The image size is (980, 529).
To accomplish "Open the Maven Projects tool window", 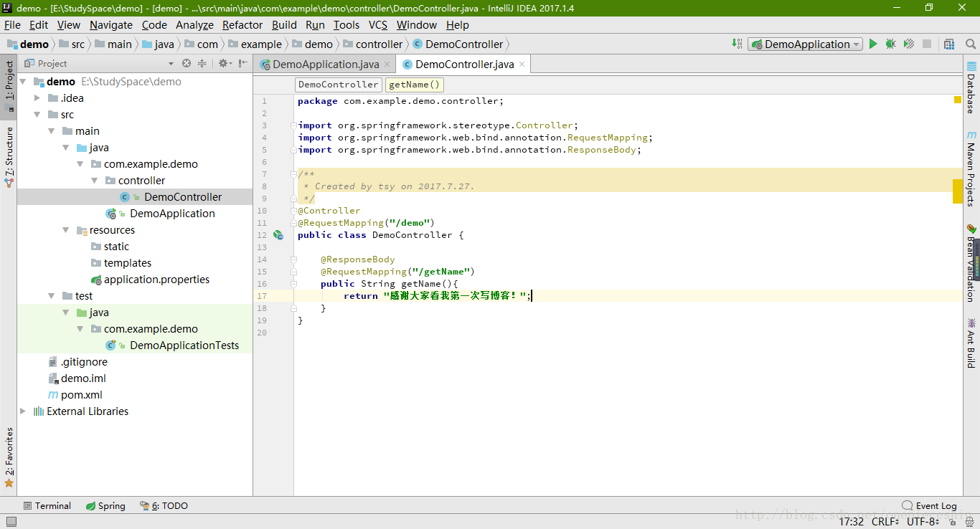I will 971,168.
